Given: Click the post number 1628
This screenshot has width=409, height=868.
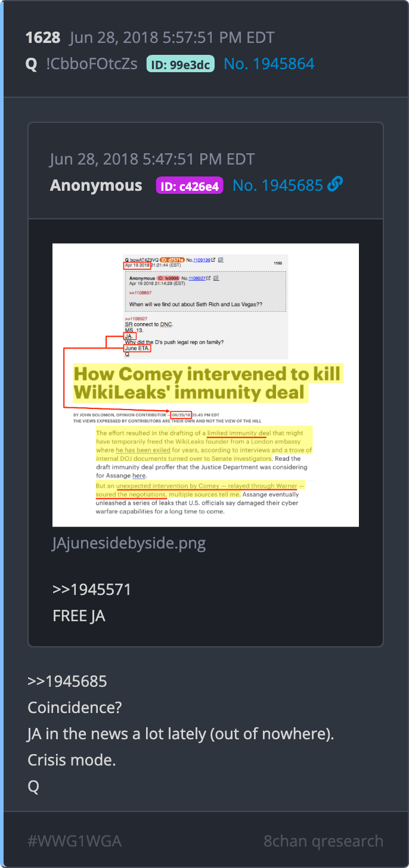Looking at the screenshot, I should point(43,38).
